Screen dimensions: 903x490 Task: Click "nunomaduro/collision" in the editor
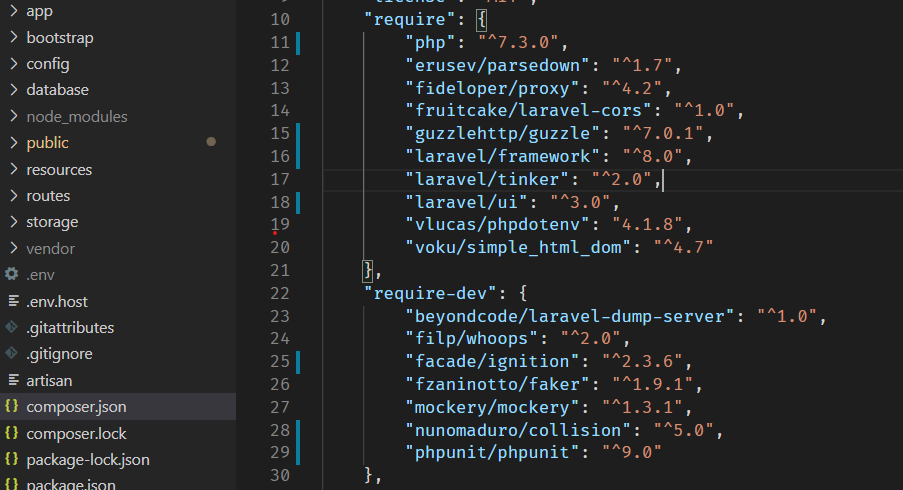(518, 431)
